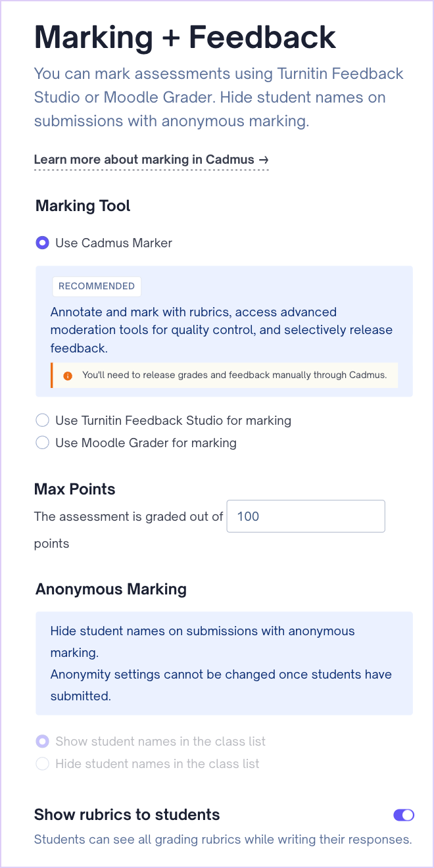
Task: Click the Marking + Feedback page title
Action: 185,37
